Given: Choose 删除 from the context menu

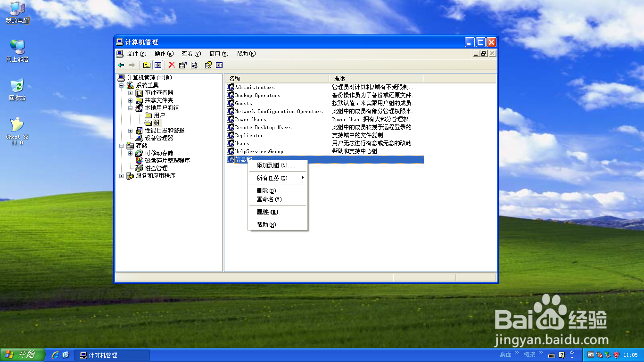Looking at the screenshot, I should tap(278, 191).
